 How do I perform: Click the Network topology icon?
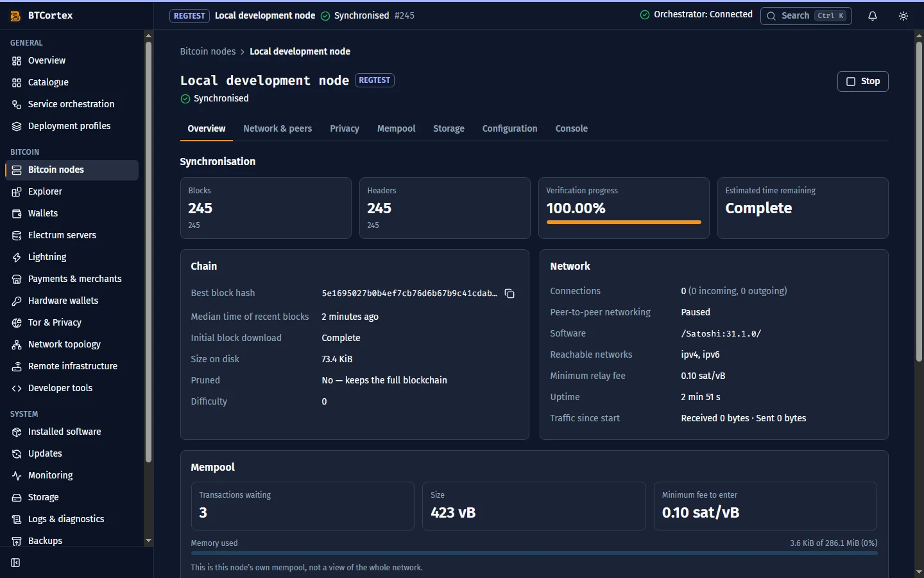pos(17,345)
